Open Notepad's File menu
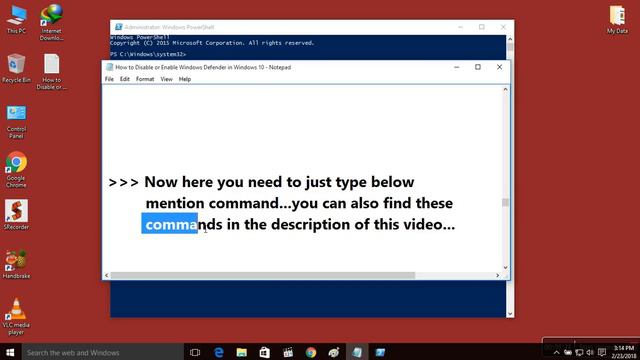640x360 pixels. [x=109, y=79]
